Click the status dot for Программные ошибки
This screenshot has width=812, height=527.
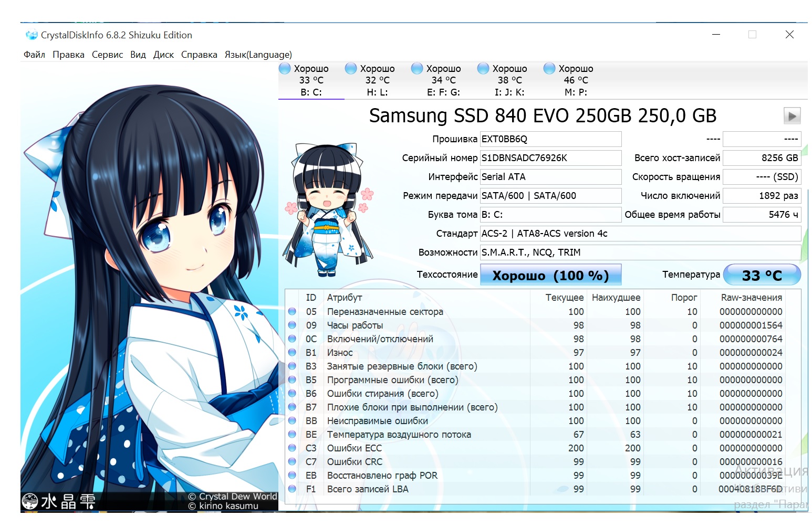293,380
